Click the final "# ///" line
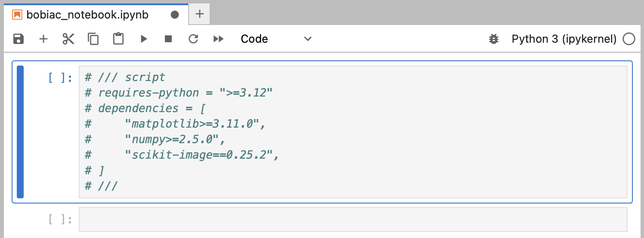 (x=101, y=186)
